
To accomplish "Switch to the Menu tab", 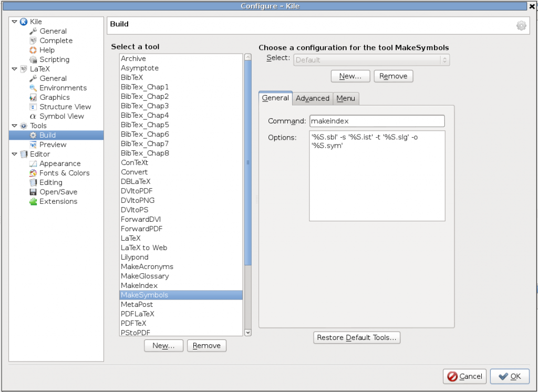I will pyautogui.click(x=346, y=98).
